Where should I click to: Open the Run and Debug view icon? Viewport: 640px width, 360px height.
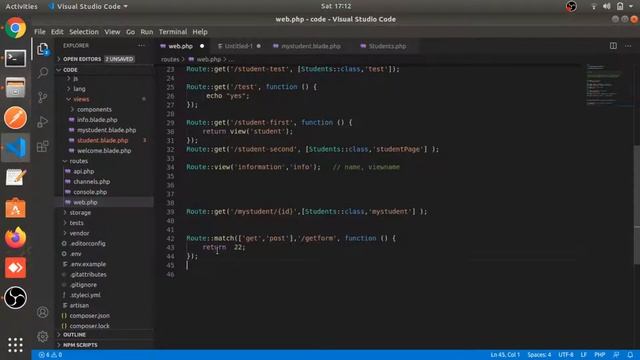(x=43, y=122)
